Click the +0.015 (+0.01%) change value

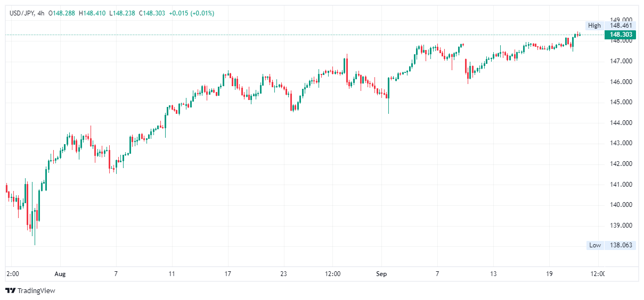point(191,13)
